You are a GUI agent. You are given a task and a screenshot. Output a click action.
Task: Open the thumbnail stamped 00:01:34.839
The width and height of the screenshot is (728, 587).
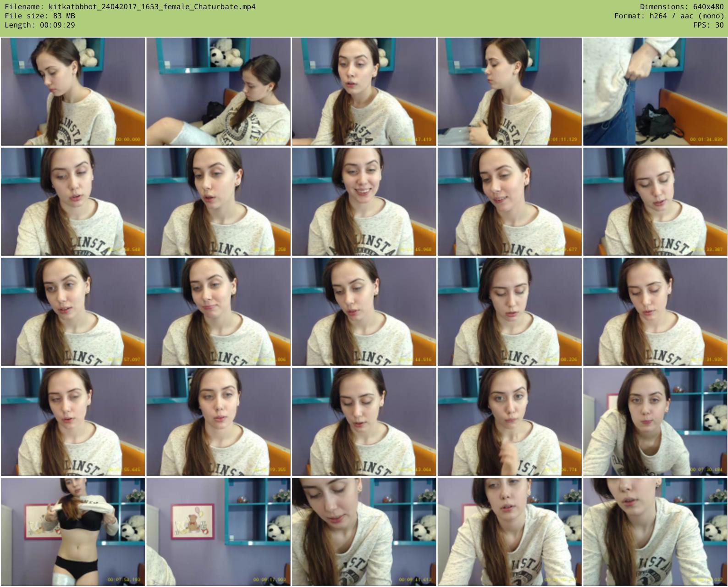[655, 92]
